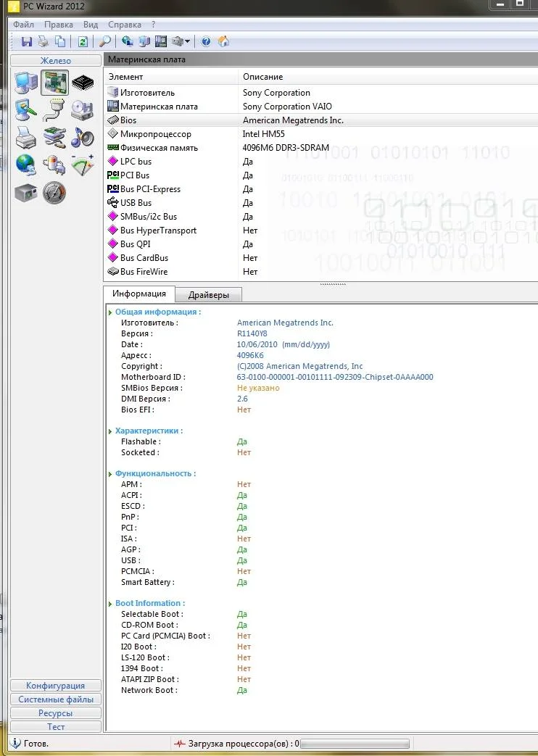Select the LPC bus row
538x756 pixels.
point(321,162)
